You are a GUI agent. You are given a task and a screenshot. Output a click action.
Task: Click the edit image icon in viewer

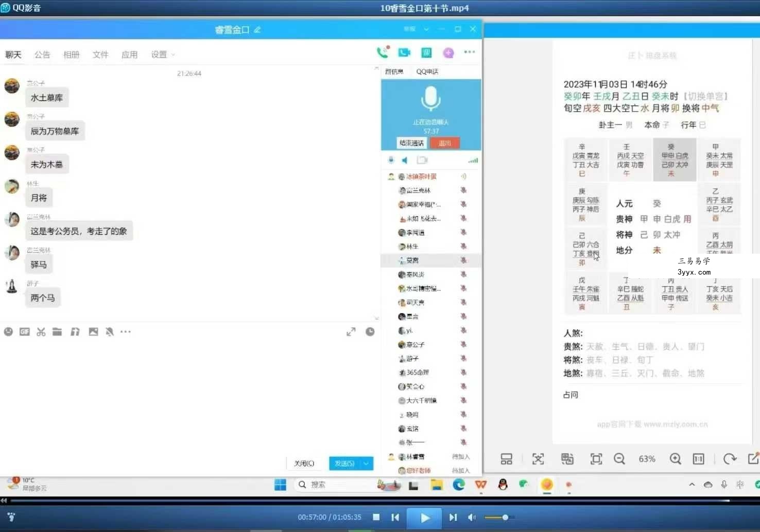pos(753,458)
